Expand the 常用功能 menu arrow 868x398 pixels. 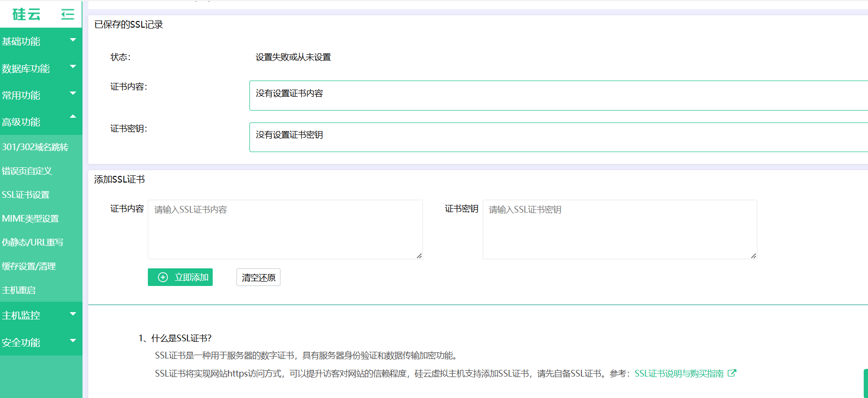click(x=73, y=93)
